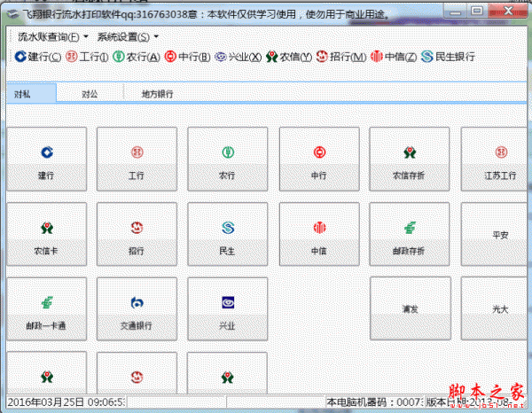Click 建行(C) in the toolbar
Screen dimensions: 532x413
tap(38, 57)
